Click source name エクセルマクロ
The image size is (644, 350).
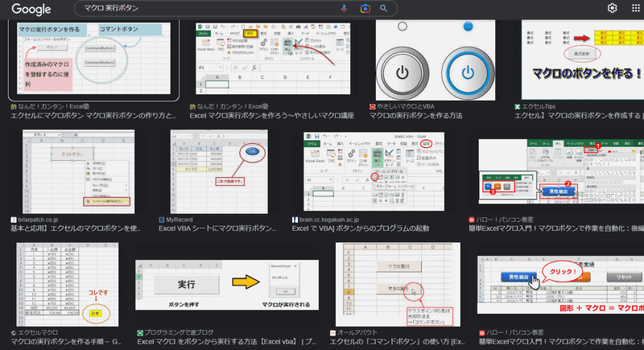pyautogui.click(x=38, y=333)
